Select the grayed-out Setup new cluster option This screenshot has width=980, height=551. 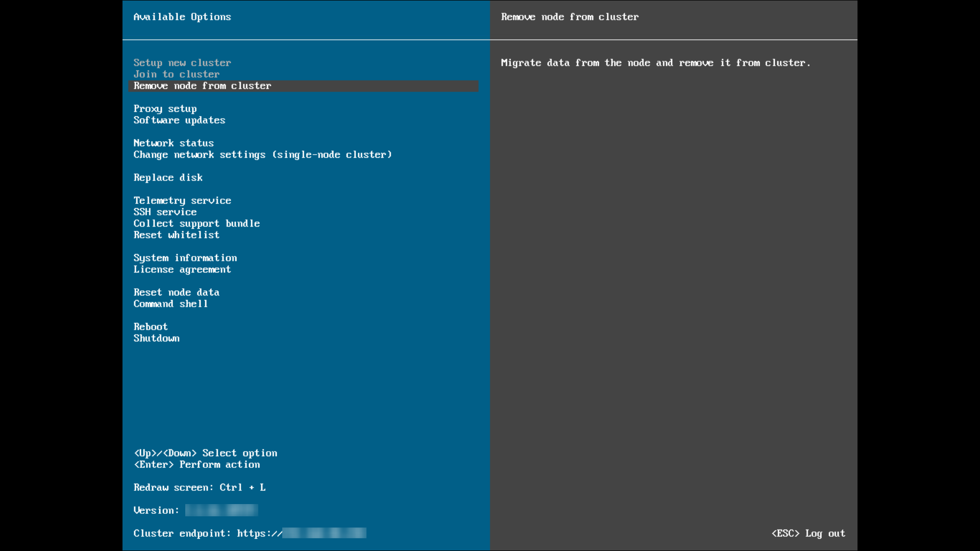[x=182, y=63]
